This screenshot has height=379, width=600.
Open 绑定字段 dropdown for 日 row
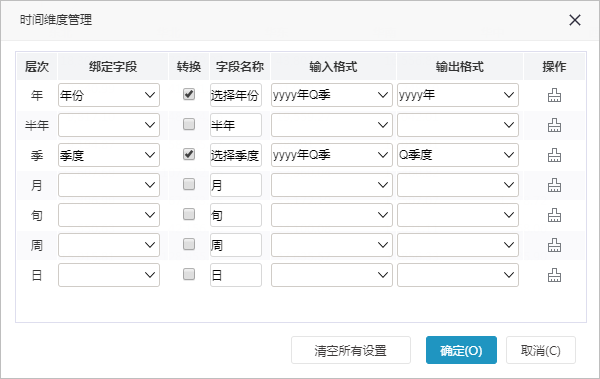click(x=109, y=275)
